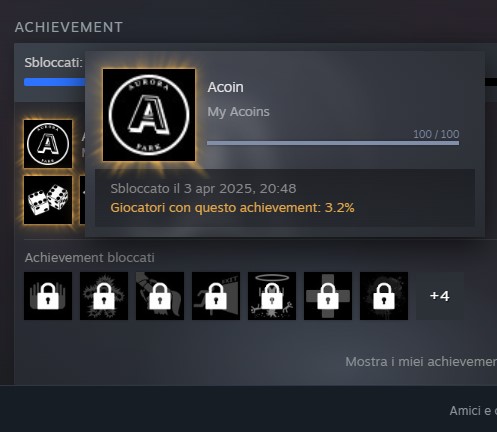Open the locked cross plus achievement icon
Screen dimensions: 497x432
(x=328, y=296)
